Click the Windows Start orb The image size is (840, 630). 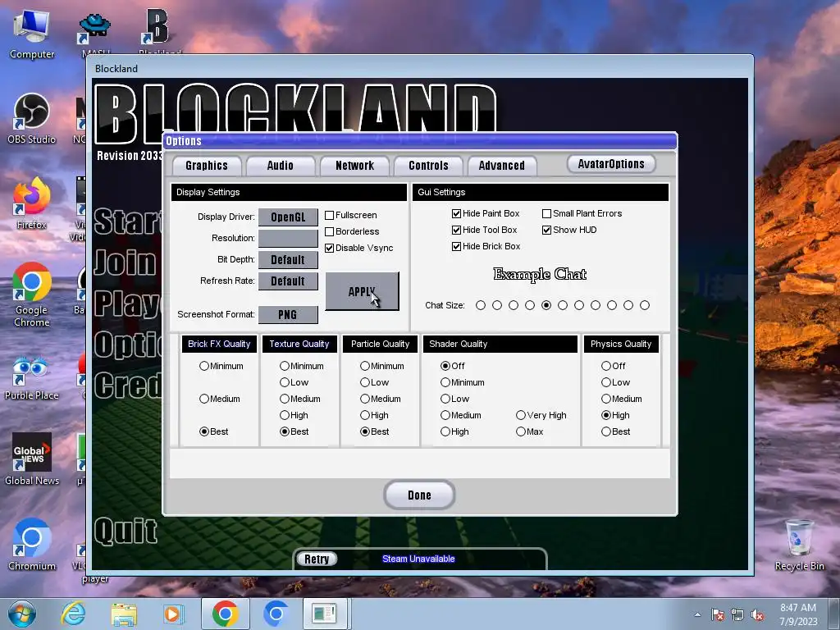[22, 614]
